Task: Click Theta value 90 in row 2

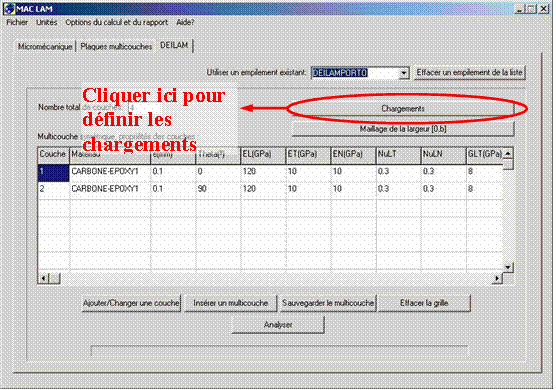Action: [218, 190]
